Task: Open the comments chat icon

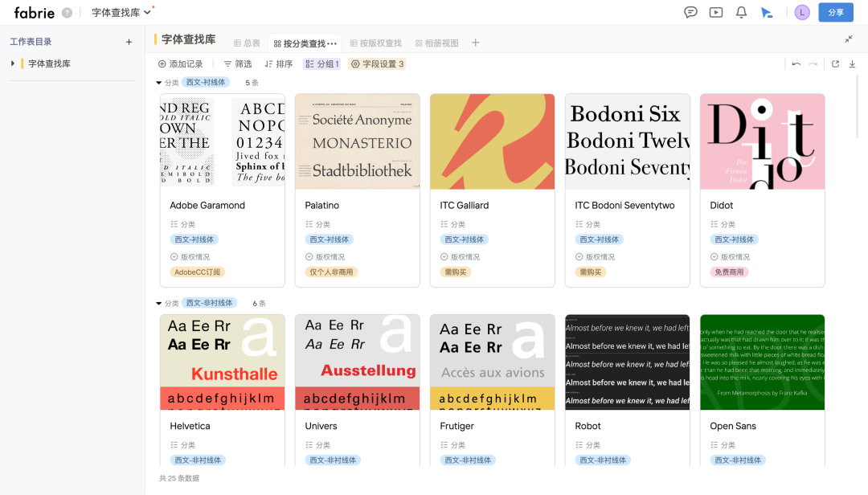Action: pos(690,12)
